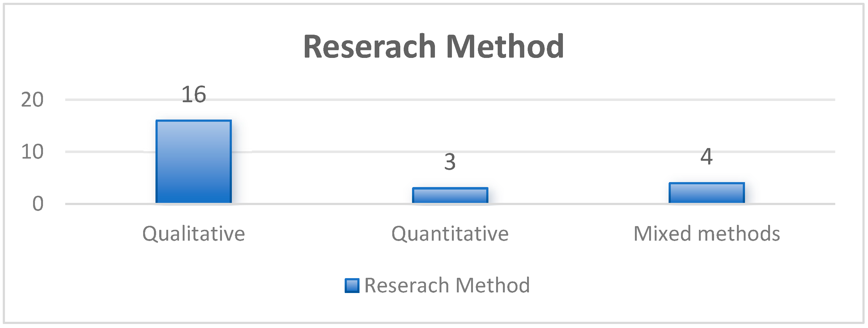Click the y-axis value 10
The width and height of the screenshot is (868, 328).
[32, 152]
